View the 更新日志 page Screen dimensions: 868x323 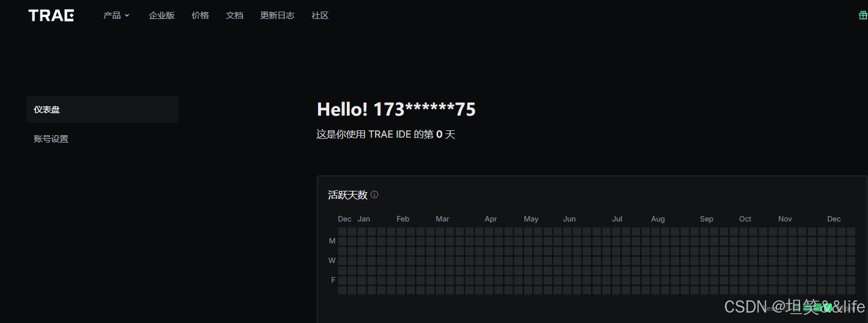click(x=277, y=15)
